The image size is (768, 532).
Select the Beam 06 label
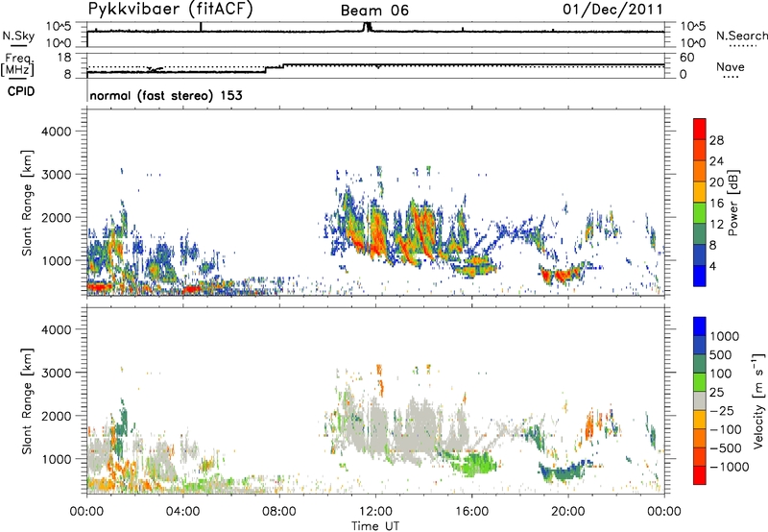coord(374,11)
